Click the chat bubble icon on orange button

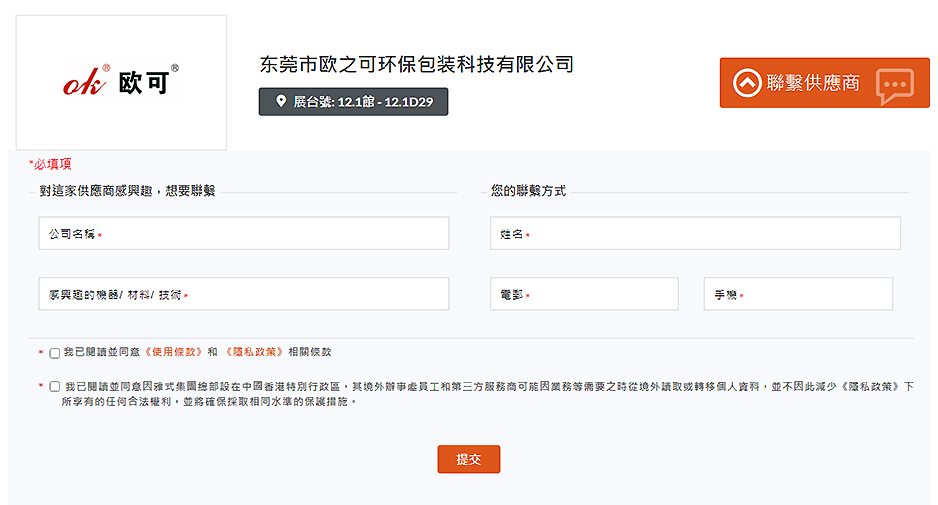[x=894, y=86]
